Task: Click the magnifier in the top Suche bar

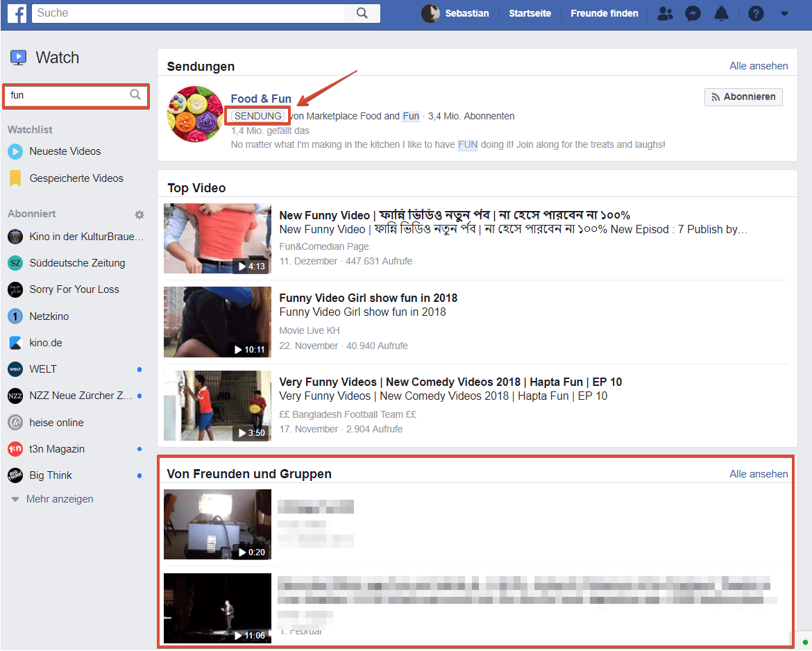Action: (362, 13)
